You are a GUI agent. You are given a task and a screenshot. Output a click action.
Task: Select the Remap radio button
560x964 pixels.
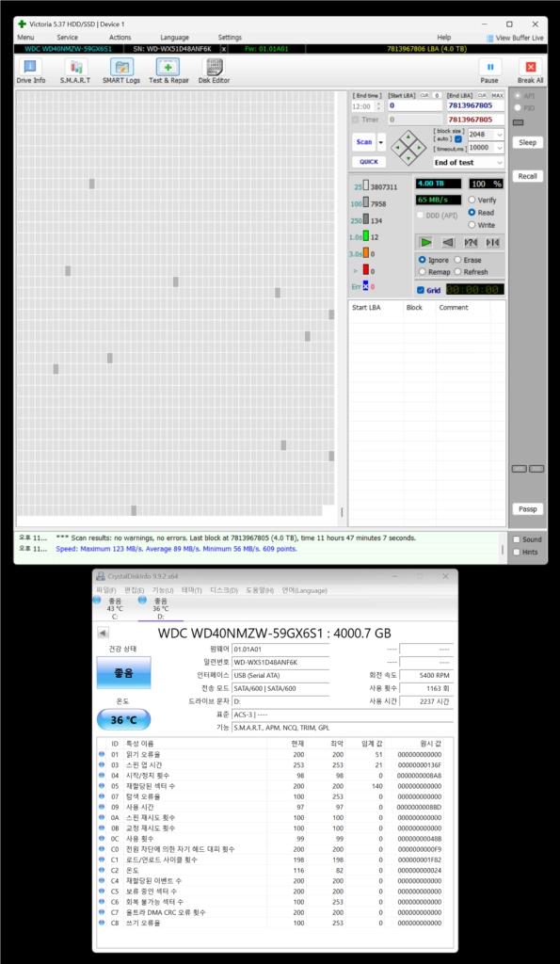point(423,272)
